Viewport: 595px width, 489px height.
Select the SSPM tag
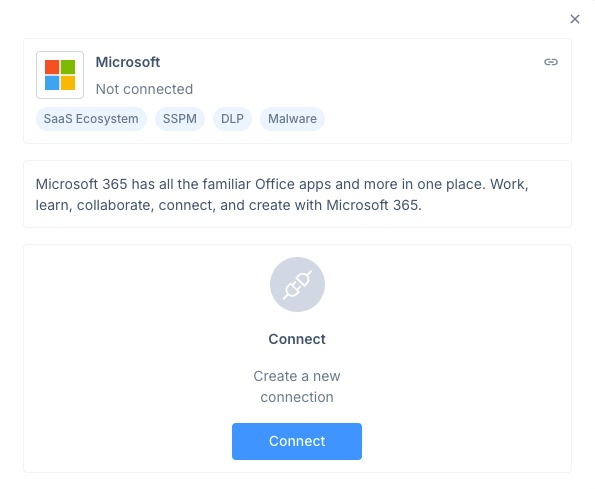[180, 119]
